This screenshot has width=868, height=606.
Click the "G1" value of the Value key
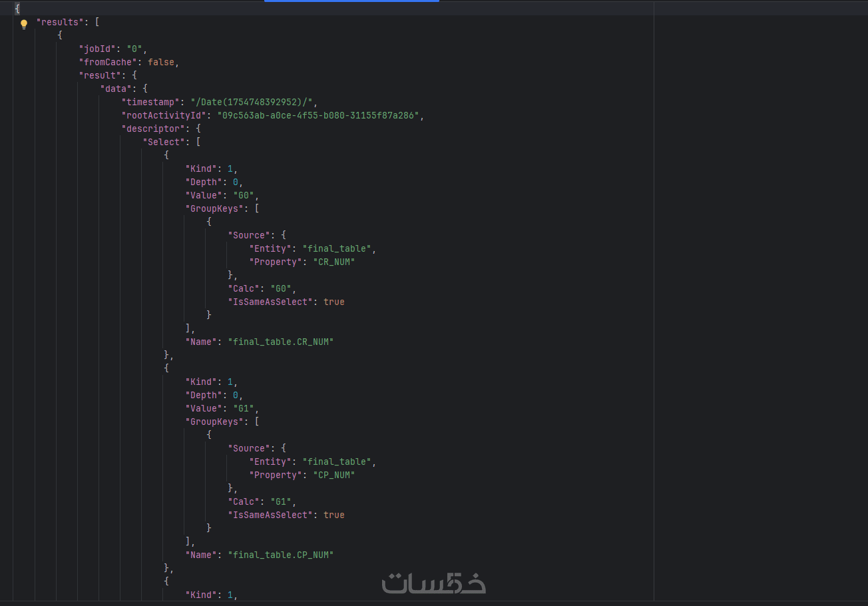click(x=243, y=408)
